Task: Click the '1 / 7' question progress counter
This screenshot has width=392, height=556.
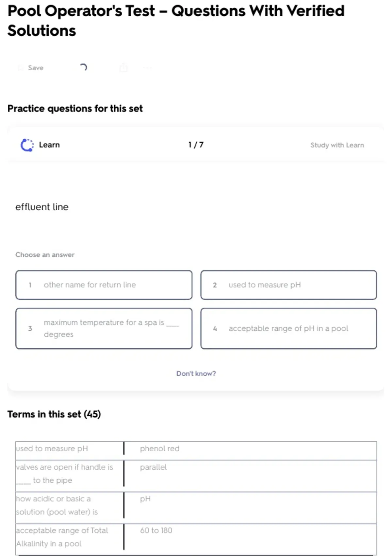Action: coord(196,145)
